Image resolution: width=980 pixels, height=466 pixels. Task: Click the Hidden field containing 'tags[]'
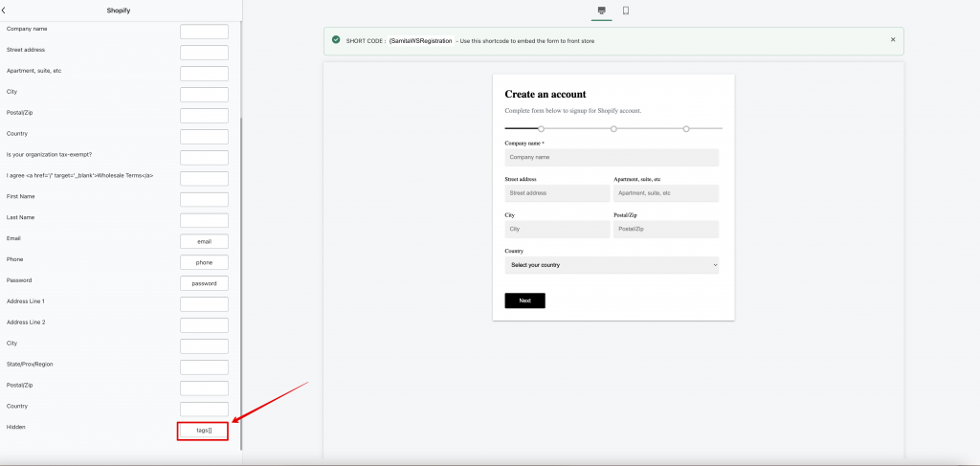[x=205, y=431]
